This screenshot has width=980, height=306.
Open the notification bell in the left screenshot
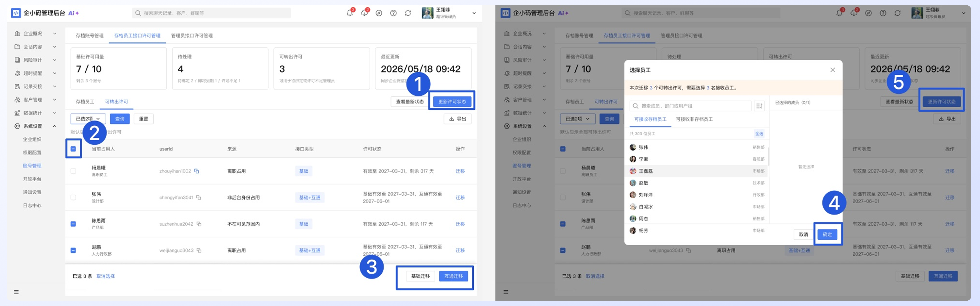[350, 13]
